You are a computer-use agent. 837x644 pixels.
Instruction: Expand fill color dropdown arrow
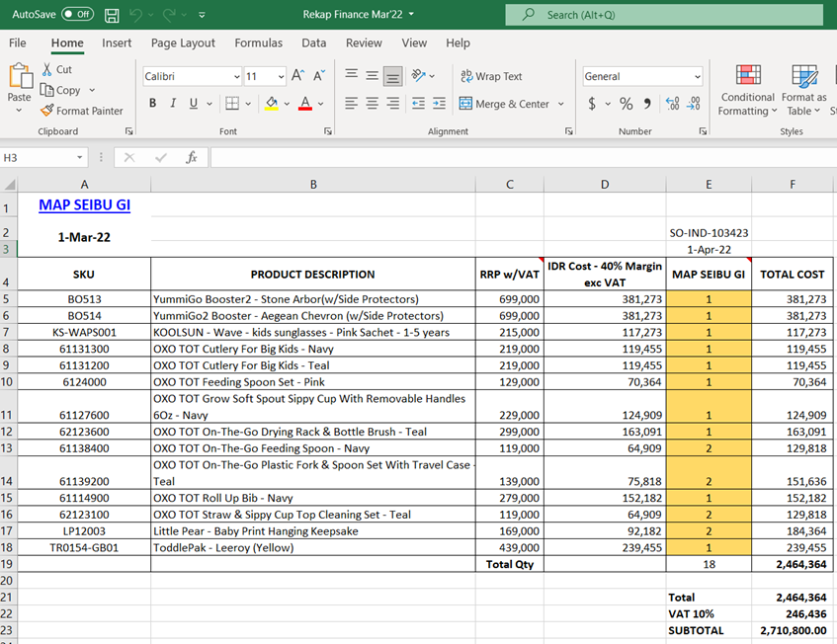287,104
